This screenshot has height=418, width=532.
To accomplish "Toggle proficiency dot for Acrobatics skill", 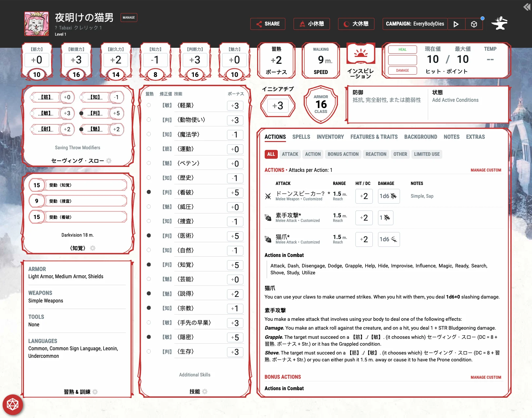I will click(x=149, y=105).
